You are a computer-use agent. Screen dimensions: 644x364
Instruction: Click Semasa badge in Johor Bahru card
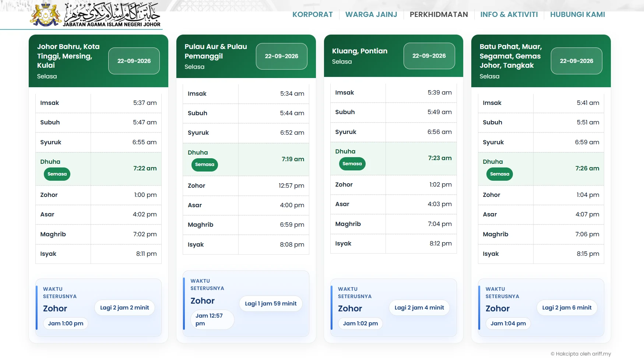click(x=57, y=174)
